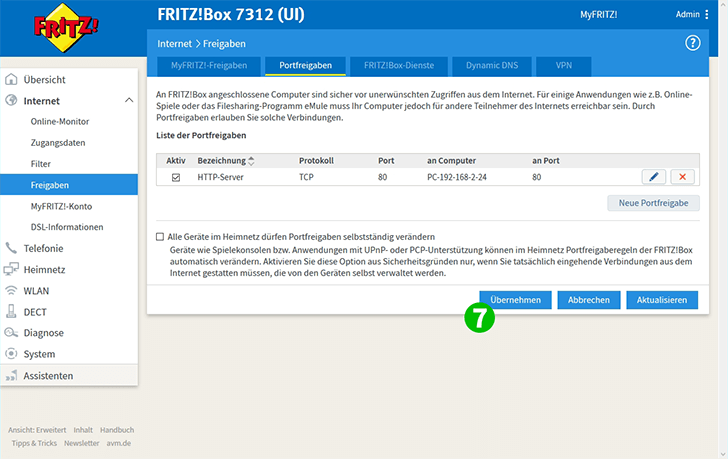Image resolution: width=728 pixels, height=459 pixels.
Task: Open WLAN menu entry
Action: 36,291
